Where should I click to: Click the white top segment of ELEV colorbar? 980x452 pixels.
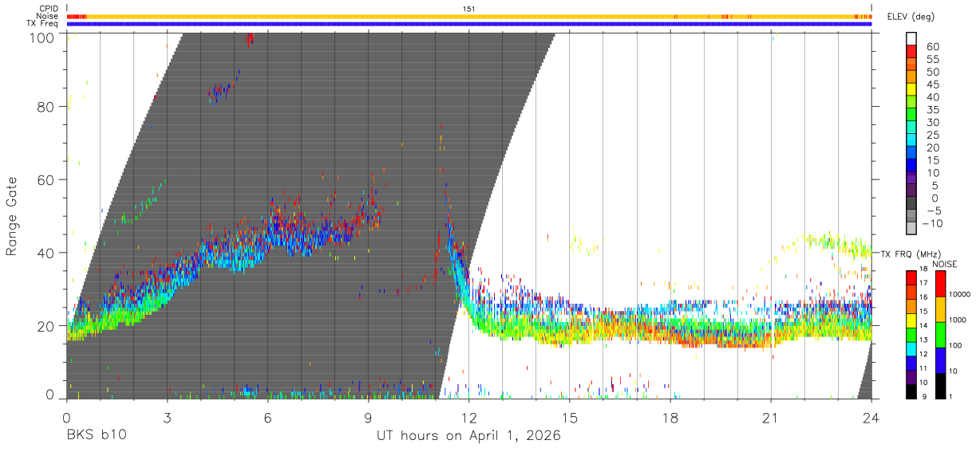(911, 40)
